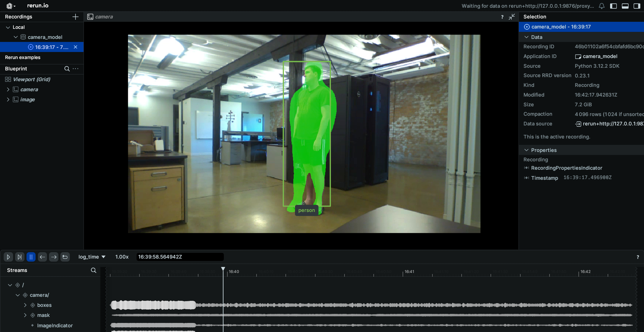Open the Blueprint three-dots options menu

point(76,69)
